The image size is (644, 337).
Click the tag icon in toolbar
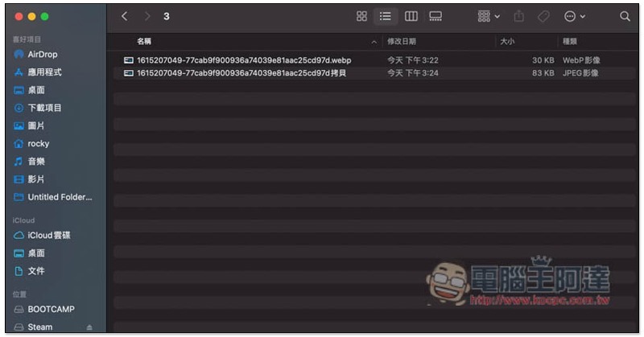click(543, 16)
